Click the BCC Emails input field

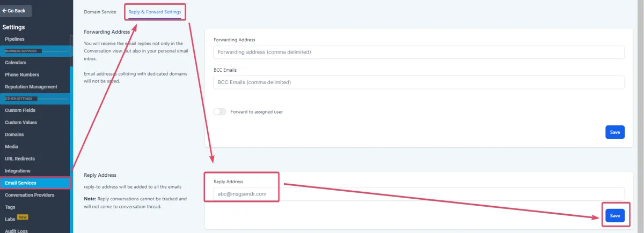pos(419,82)
